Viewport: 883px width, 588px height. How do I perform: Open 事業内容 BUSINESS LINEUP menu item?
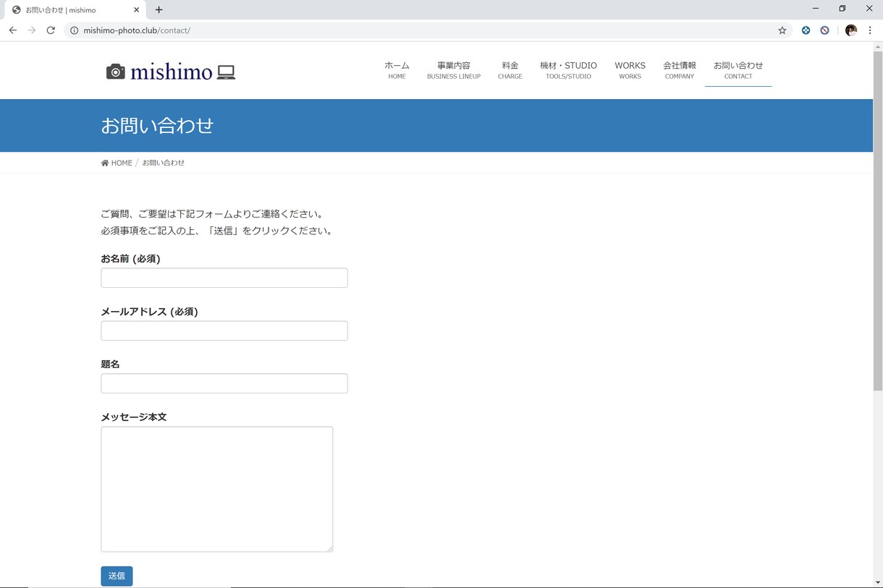pyautogui.click(x=454, y=70)
